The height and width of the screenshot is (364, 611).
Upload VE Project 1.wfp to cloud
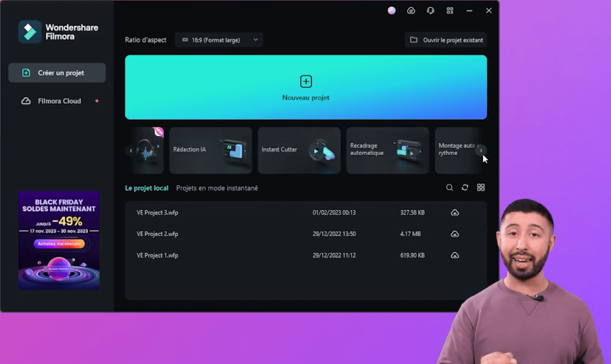pyautogui.click(x=455, y=256)
